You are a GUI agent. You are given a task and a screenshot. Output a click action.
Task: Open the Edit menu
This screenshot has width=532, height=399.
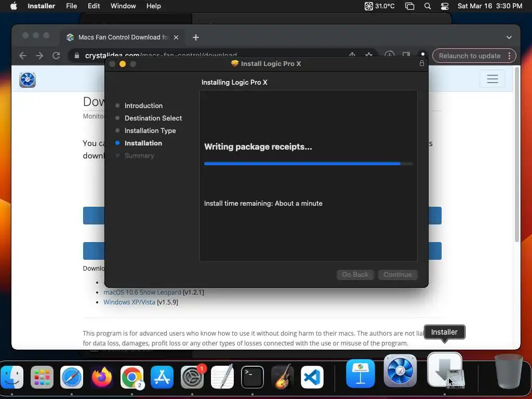pyautogui.click(x=94, y=6)
